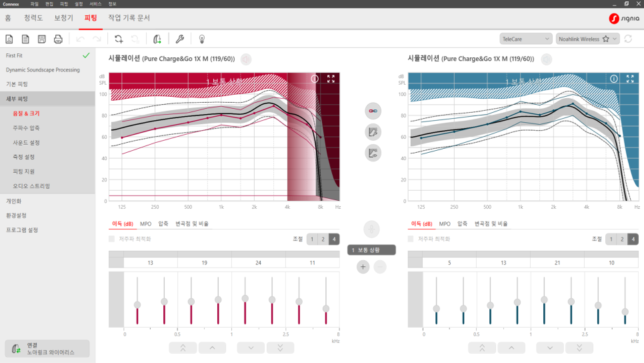Mute the right ear simulation speaker icon

[546, 59]
